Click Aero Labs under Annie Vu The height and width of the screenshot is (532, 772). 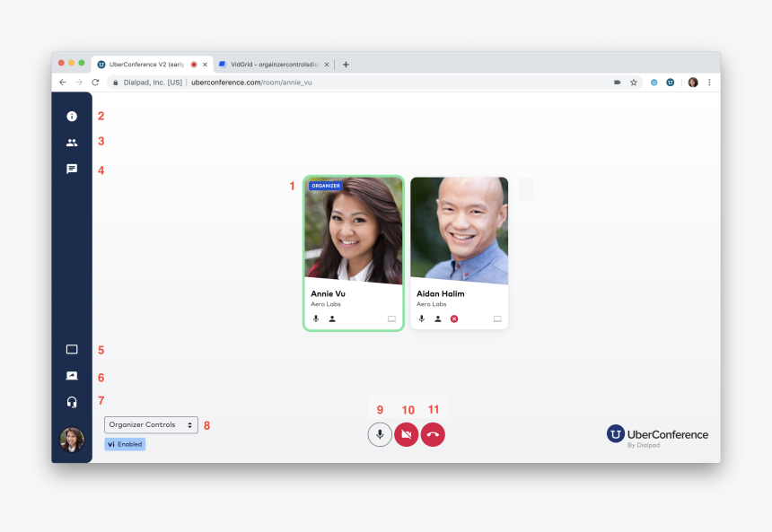pos(326,304)
